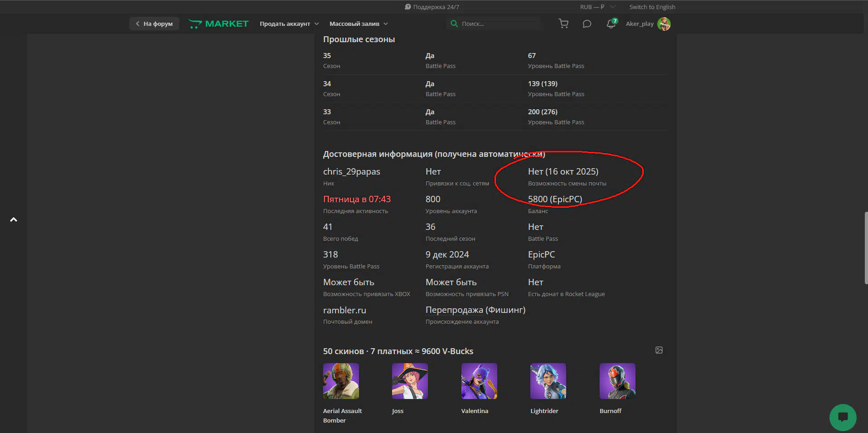868x433 pixels.
Task: Open RUB currency selector
Action: (x=597, y=7)
